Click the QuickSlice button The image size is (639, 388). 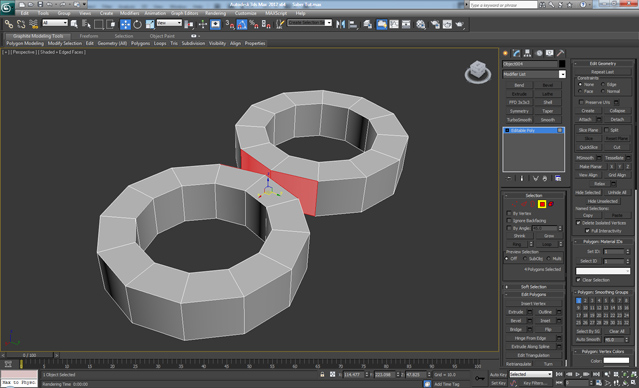click(588, 147)
